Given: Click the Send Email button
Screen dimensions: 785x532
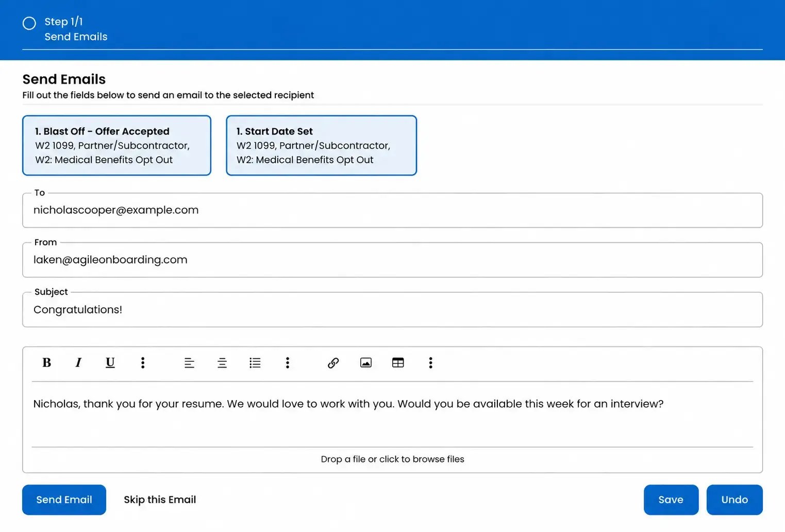Looking at the screenshot, I should coord(64,500).
